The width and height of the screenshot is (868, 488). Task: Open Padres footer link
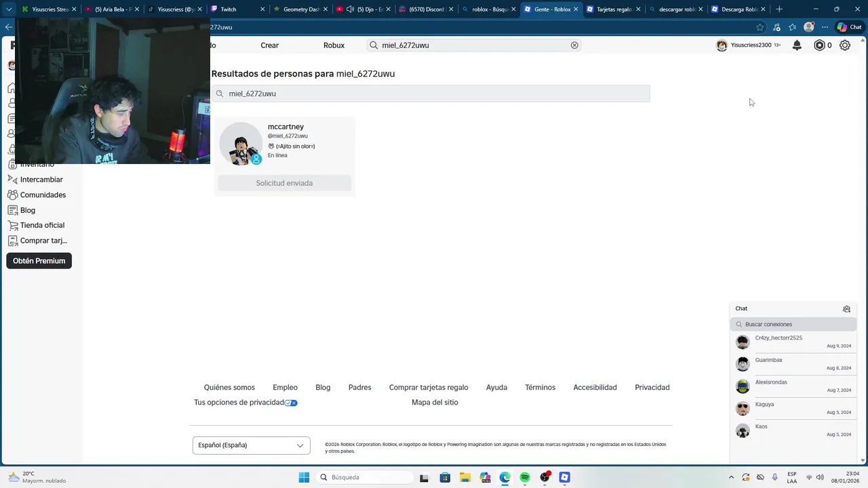pos(359,388)
